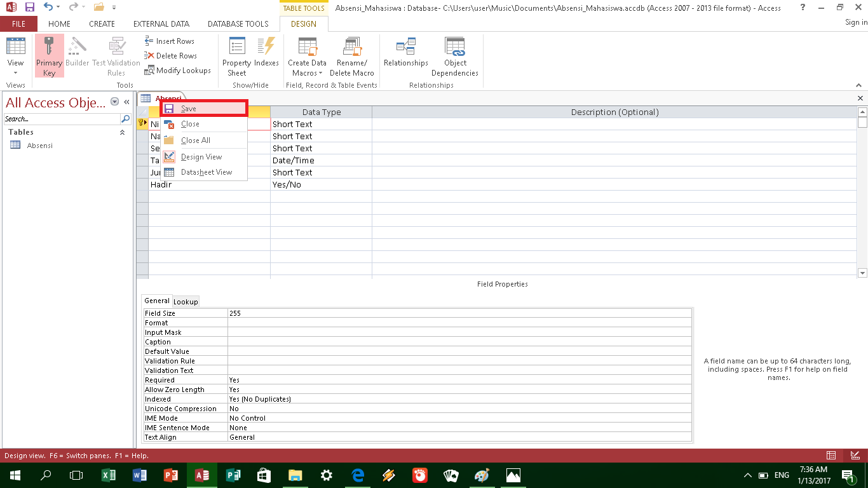Screen dimensions: 868x488
Task: Click Sign in link
Action: pos(856,22)
